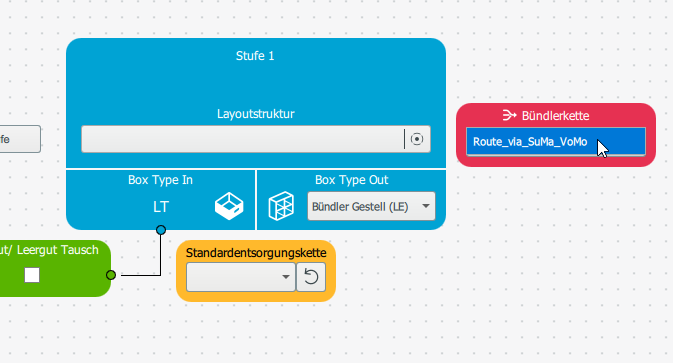673x363 pixels.
Task: Open the Standardentsorgungskette dropdown
Action: point(241,277)
